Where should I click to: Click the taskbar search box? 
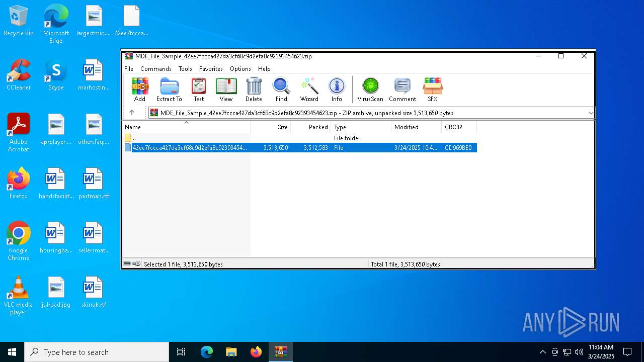coord(97,352)
